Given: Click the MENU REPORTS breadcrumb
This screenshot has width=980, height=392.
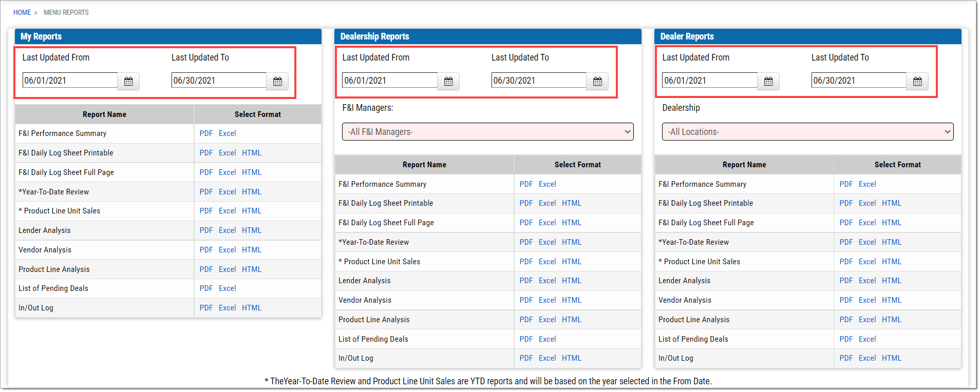Looking at the screenshot, I should 66,12.
